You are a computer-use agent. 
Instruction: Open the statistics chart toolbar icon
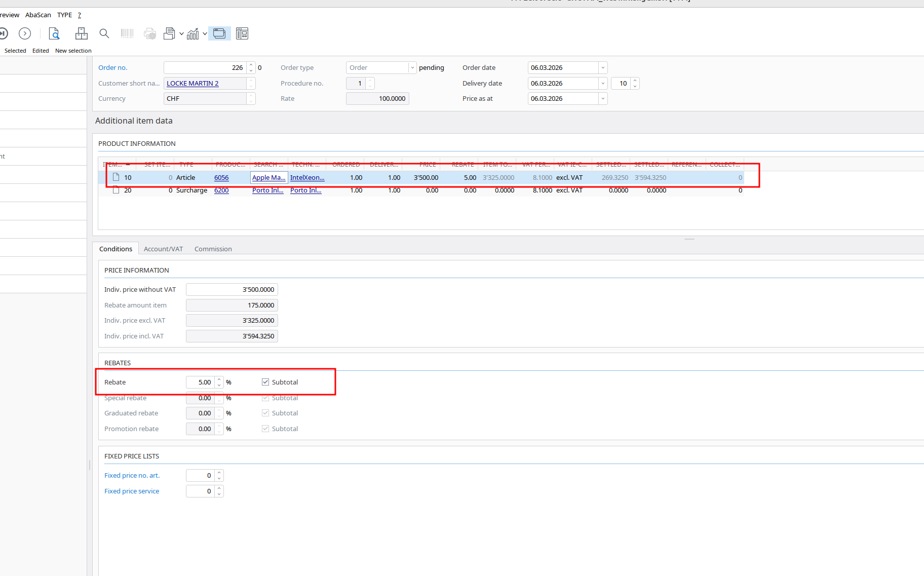coord(192,34)
